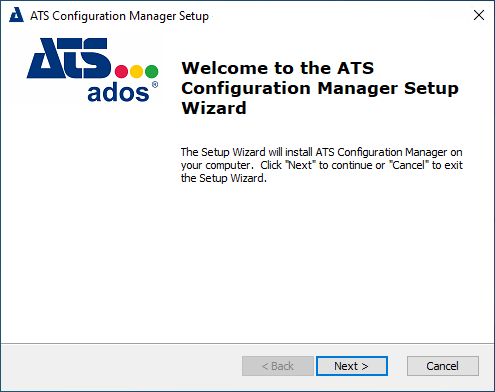Click the bold "Welcome to the ATS" heading line
This screenshot has width=495, height=392.
[x=278, y=68]
